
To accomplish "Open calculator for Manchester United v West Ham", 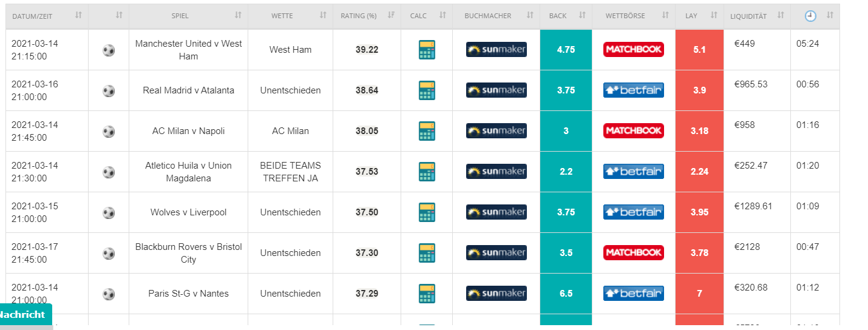I will click(x=427, y=50).
